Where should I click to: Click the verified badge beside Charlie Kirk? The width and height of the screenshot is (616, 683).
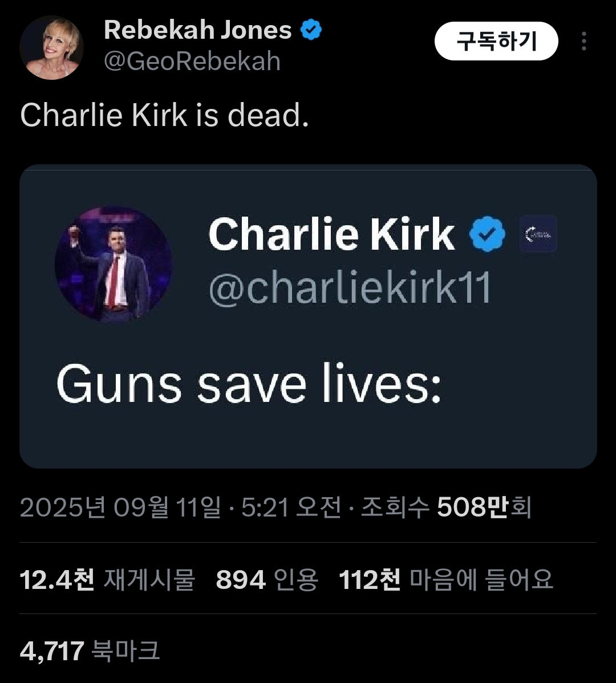tap(487, 234)
